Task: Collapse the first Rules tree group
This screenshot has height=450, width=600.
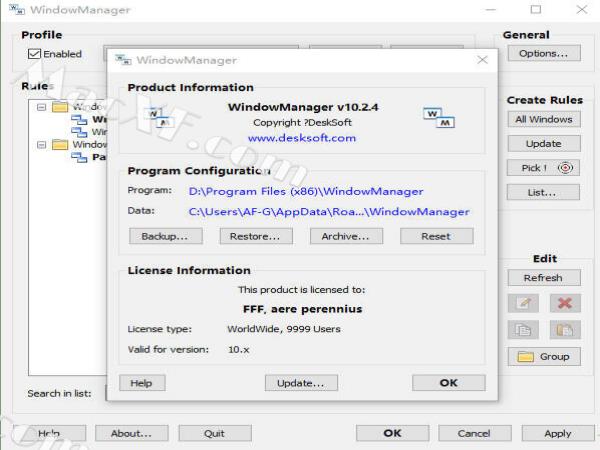Action: coord(41,107)
